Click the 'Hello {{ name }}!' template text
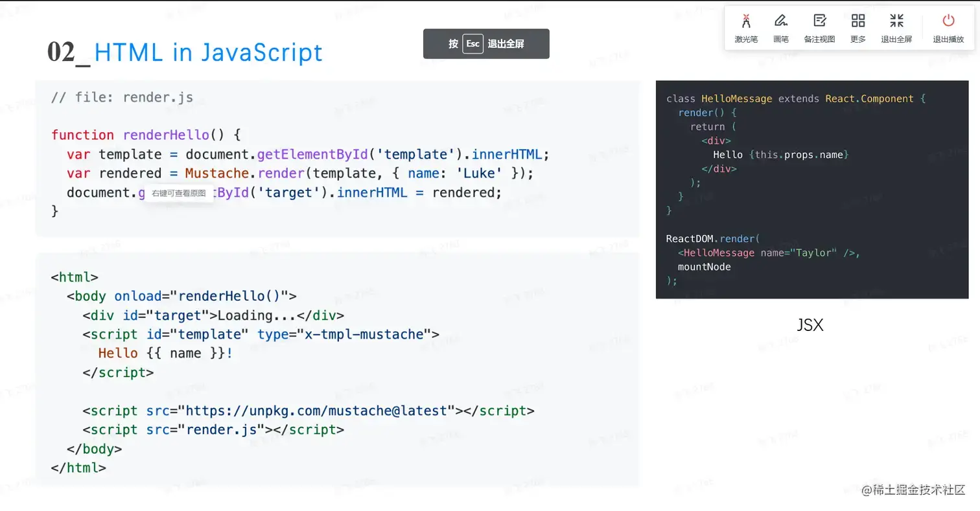The width and height of the screenshot is (980, 511). 165,354
